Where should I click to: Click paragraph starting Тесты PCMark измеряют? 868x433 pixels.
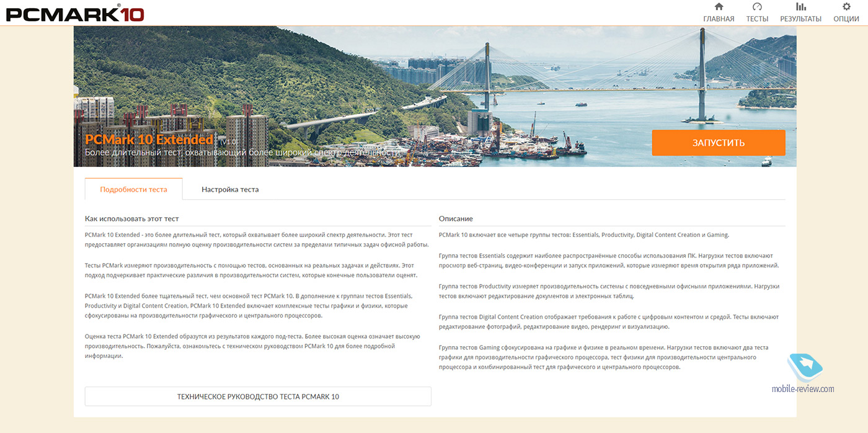tap(251, 270)
